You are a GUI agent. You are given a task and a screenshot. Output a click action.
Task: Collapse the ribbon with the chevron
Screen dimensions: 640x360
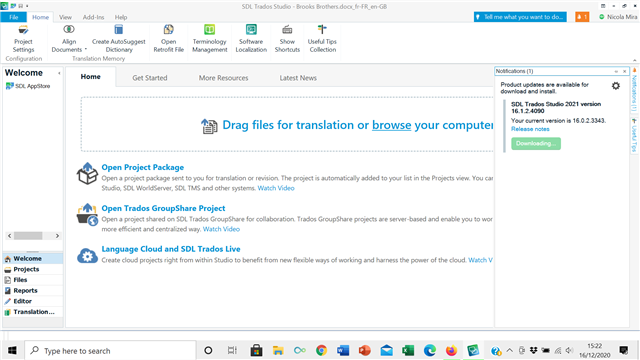click(634, 60)
